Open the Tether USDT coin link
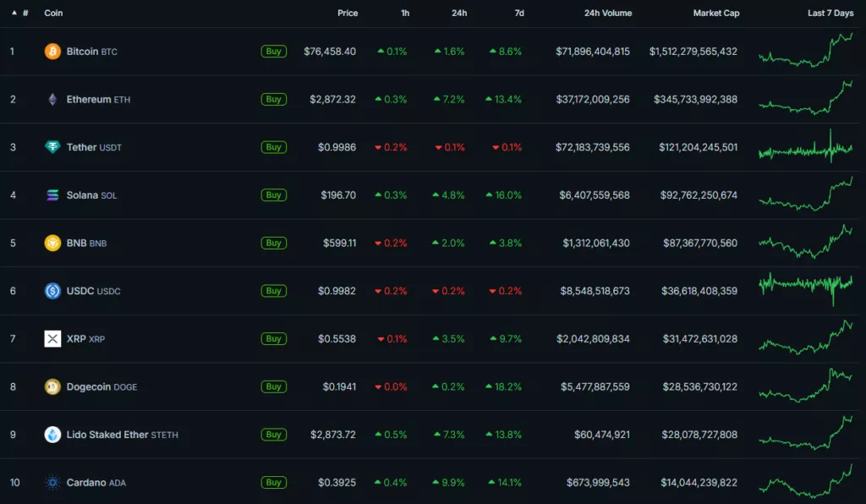This screenshot has width=866, height=504. [x=94, y=147]
